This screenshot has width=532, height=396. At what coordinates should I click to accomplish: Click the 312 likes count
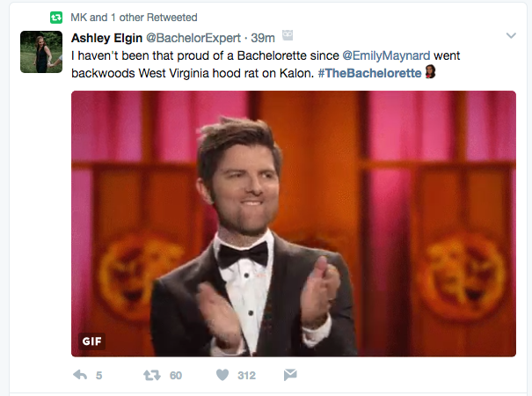[x=246, y=376]
